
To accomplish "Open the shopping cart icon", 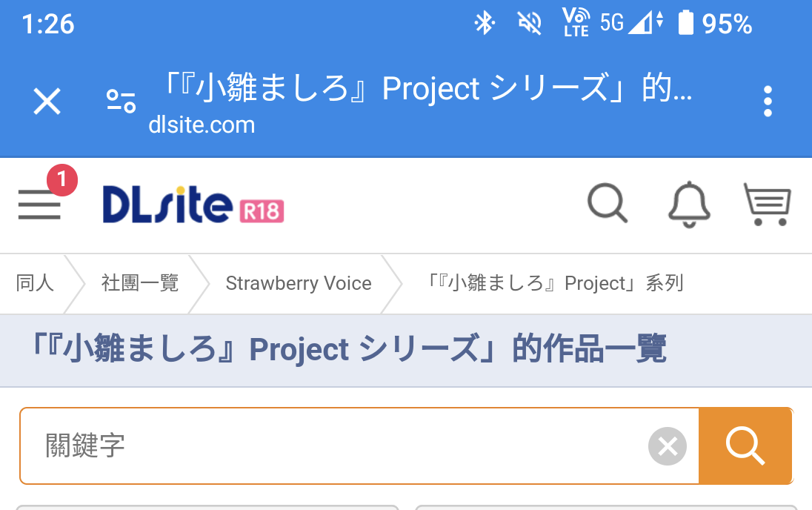I will tap(768, 204).
